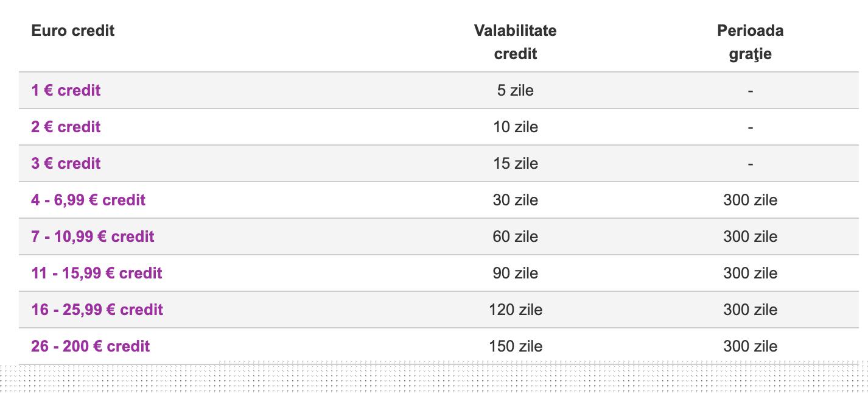868x393 pixels.
Task: Select the "26 - 200 € credit" link
Action: (x=91, y=346)
